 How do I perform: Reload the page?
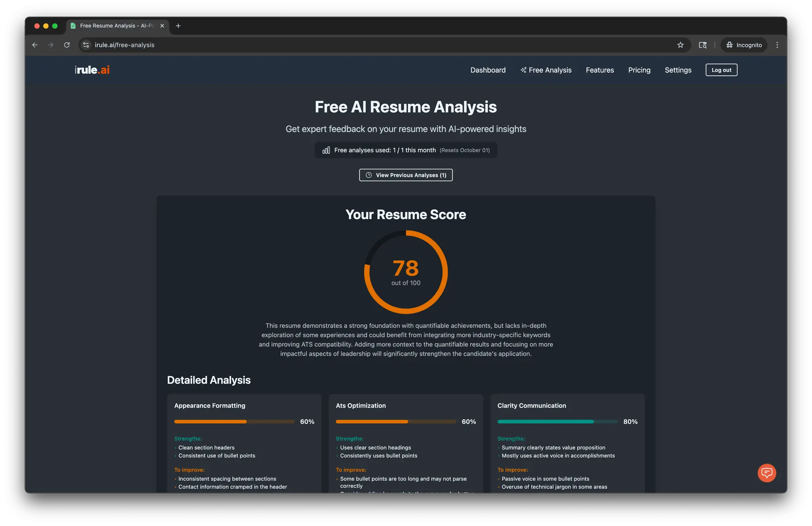pyautogui.click(x=67, y=45)
